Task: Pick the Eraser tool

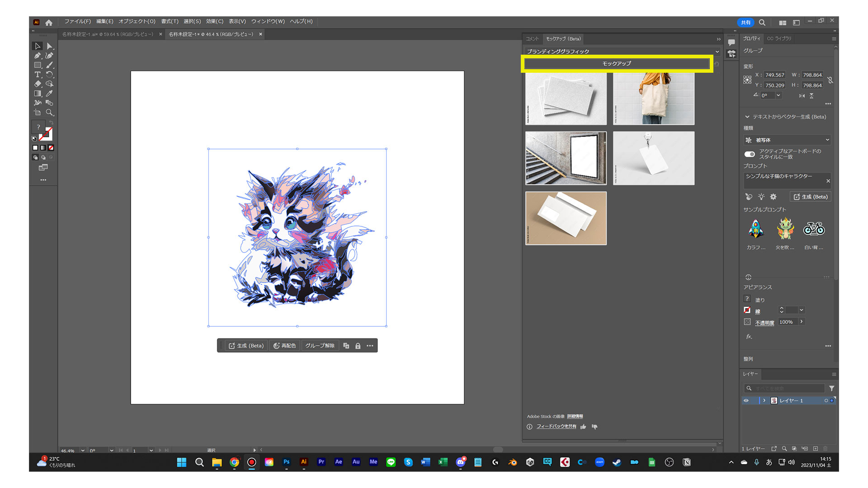Action: coord(38,84)
